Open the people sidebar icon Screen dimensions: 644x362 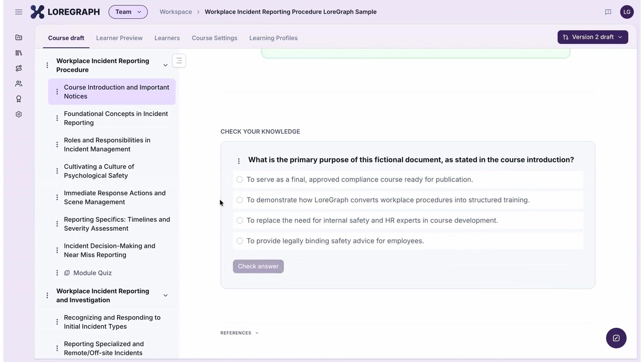(19, 83)
